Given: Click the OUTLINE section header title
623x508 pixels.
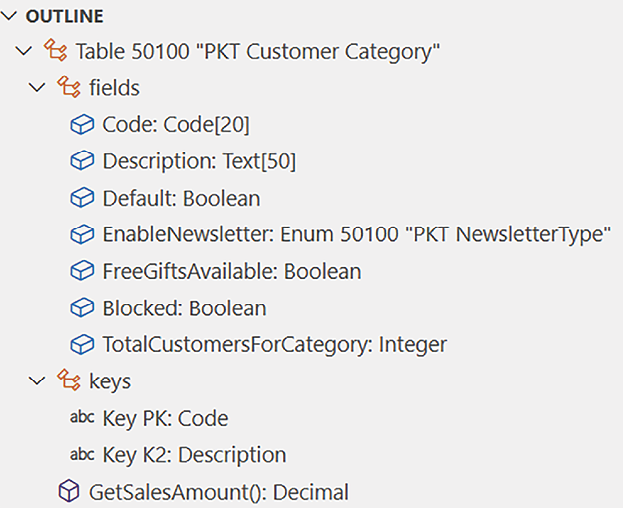Looking at the screenshot, I should pos(65,16).
